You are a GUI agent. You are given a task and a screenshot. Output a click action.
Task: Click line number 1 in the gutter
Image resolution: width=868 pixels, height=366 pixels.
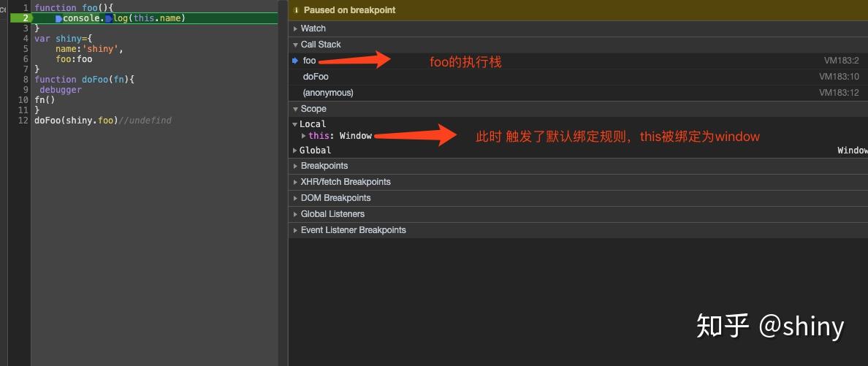coord(26,8)
